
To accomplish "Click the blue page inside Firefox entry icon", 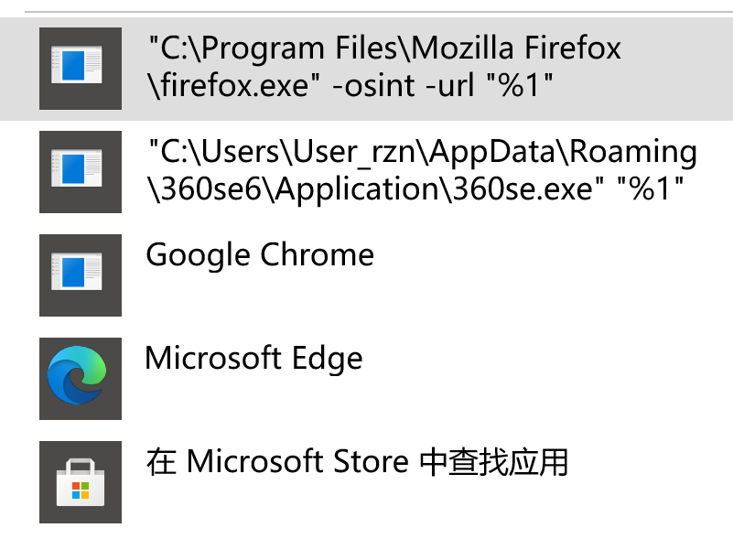I will [73, 66].
